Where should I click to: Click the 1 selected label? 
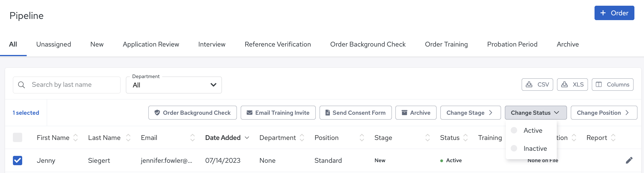coord(26,113)
